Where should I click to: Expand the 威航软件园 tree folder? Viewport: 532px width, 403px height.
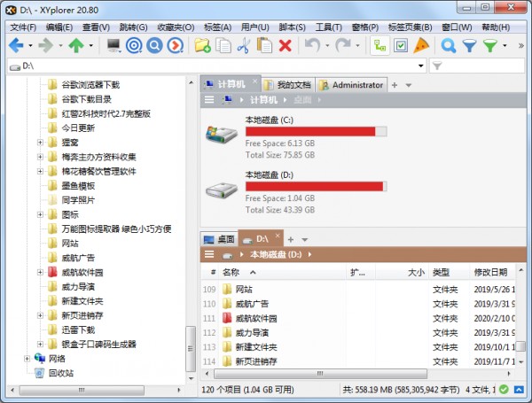click(40, 273)
